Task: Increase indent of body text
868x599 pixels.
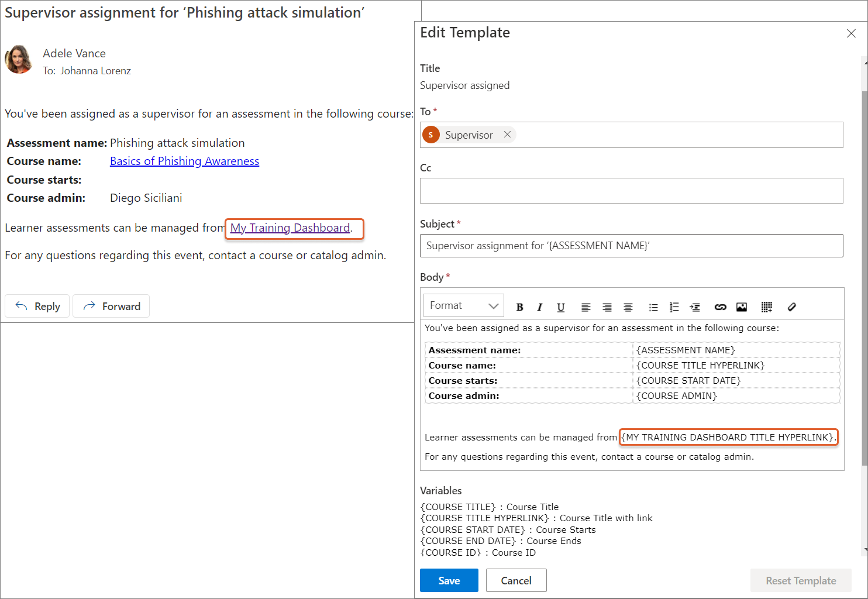Action: 695,307
